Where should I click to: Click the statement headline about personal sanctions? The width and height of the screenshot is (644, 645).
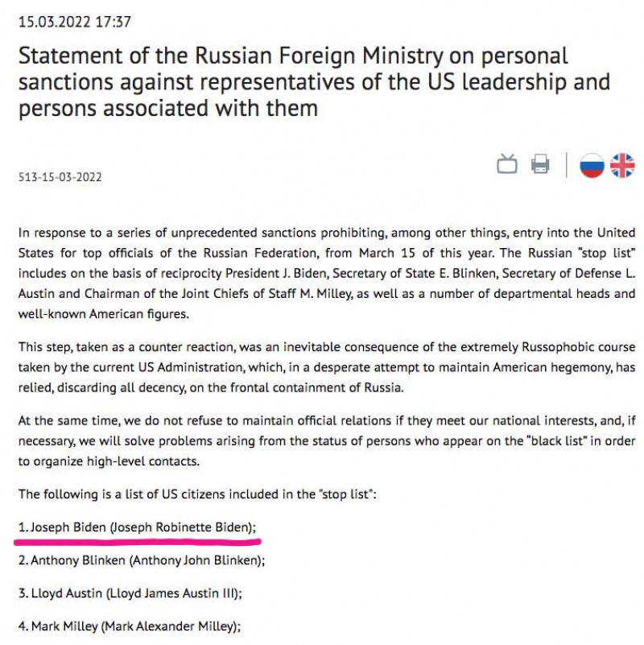(314, 81)
